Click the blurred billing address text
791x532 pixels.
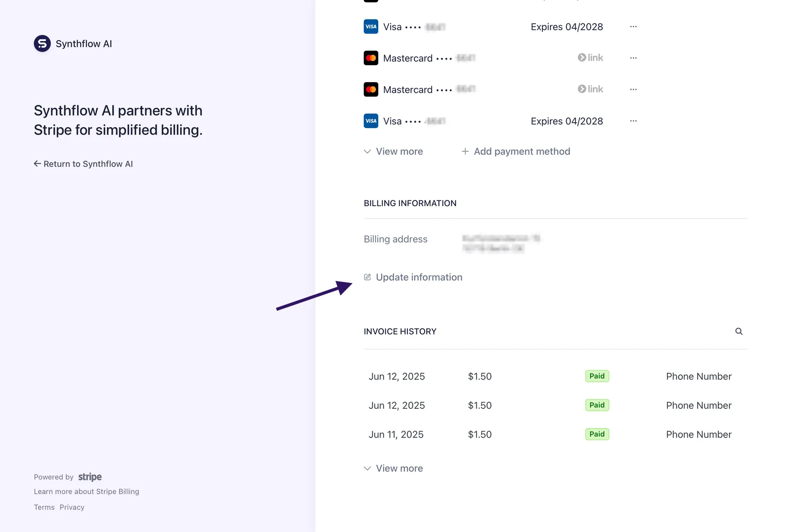pos(502,243)
